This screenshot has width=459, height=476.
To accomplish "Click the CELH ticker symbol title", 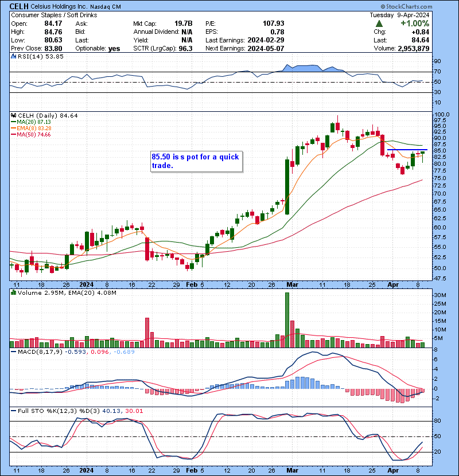I will [19, 6].
